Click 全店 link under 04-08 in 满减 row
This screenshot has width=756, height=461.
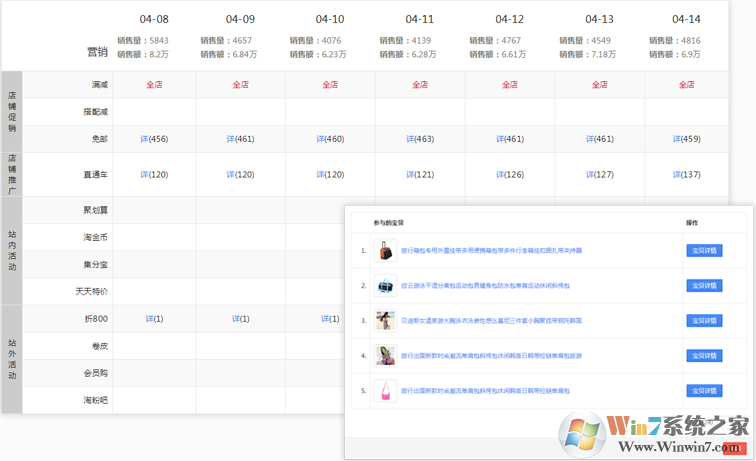coord(154,85)
